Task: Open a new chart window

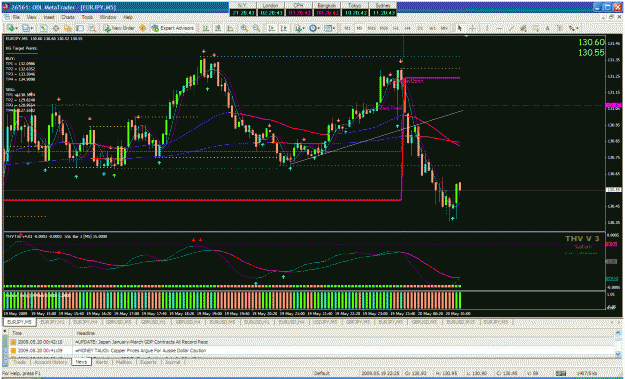Action: pos(10,28)
